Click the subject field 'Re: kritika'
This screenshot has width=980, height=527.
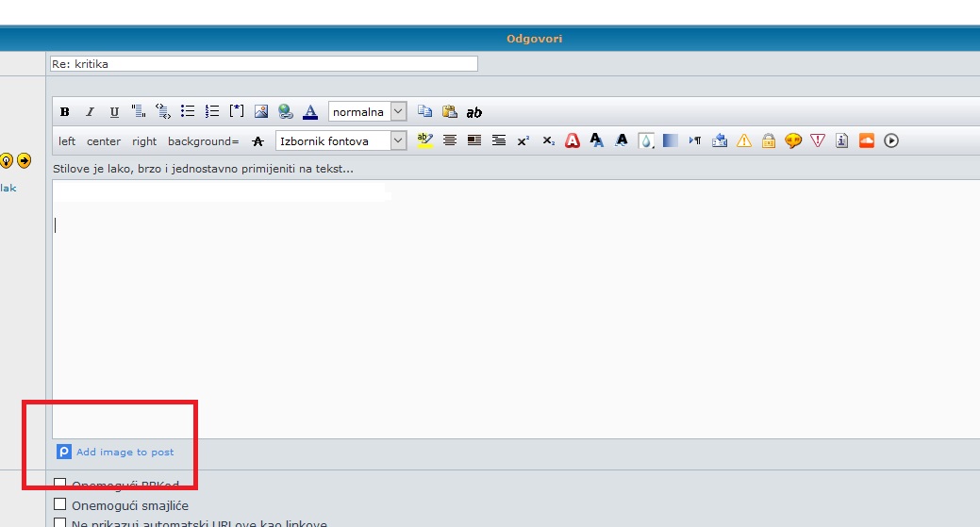264,64
